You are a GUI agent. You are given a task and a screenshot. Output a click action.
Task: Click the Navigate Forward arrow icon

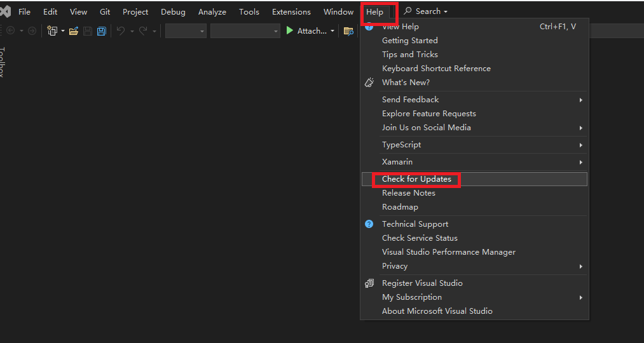[32, 30]
